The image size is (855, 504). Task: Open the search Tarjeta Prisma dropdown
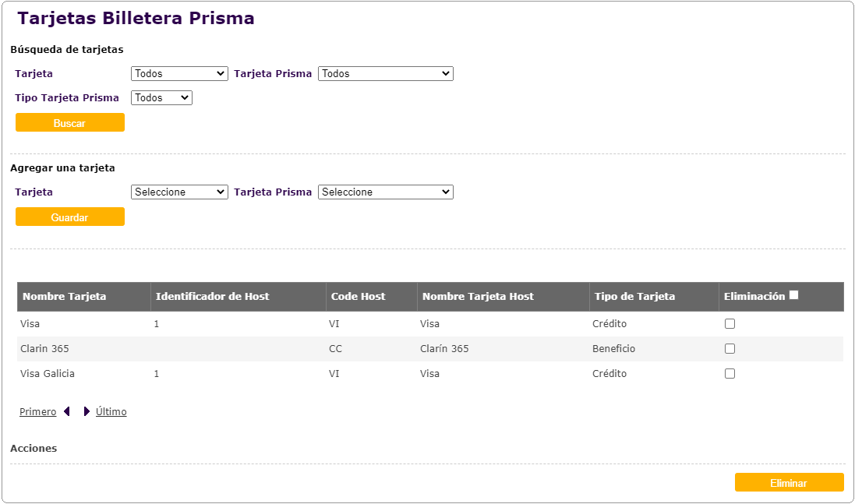[x=385, y=74]
